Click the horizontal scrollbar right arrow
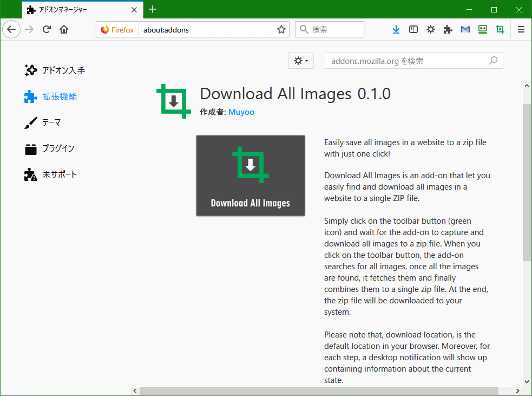 pyautogui.click(x=518, y=391)
